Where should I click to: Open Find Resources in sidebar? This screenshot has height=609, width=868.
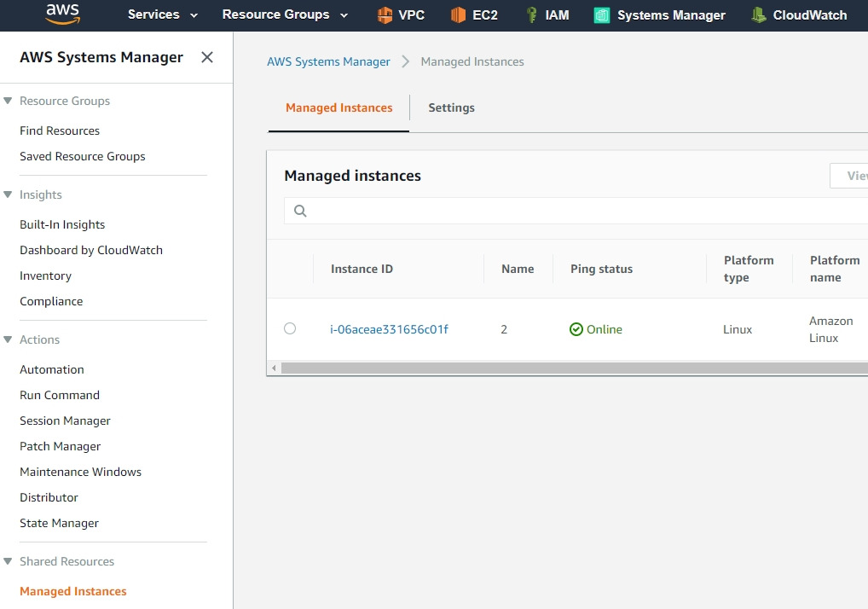pyautogui.click(x=60, y=130)
